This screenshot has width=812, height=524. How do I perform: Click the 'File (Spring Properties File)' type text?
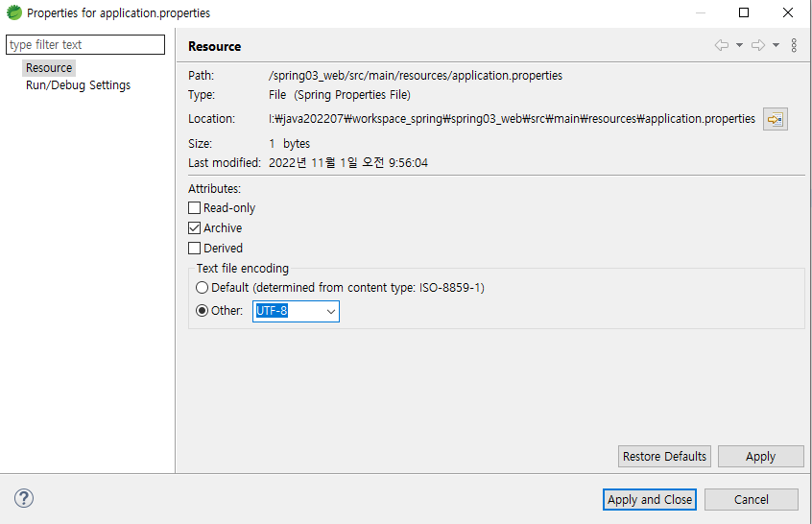point(339,95)
